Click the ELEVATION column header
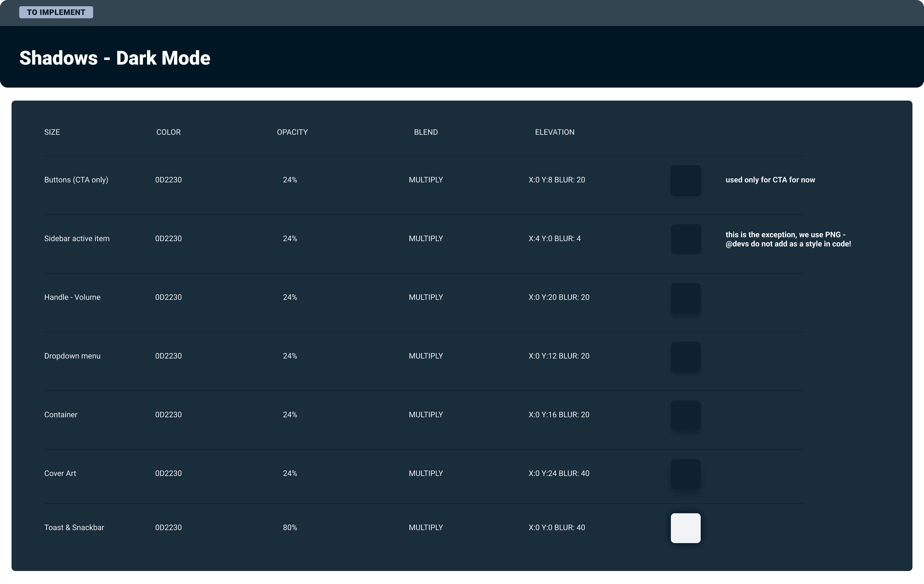 (x=554, y=132)
